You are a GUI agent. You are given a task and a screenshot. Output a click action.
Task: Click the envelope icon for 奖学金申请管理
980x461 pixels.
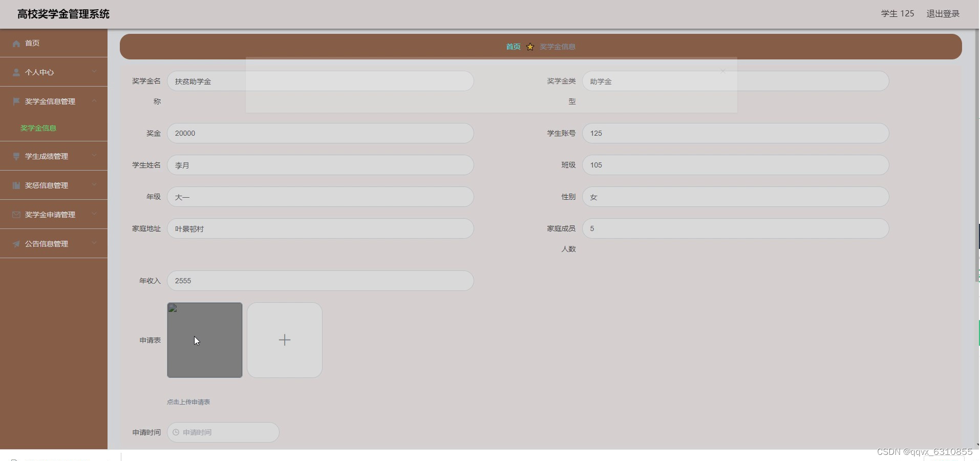click(16, 215)
